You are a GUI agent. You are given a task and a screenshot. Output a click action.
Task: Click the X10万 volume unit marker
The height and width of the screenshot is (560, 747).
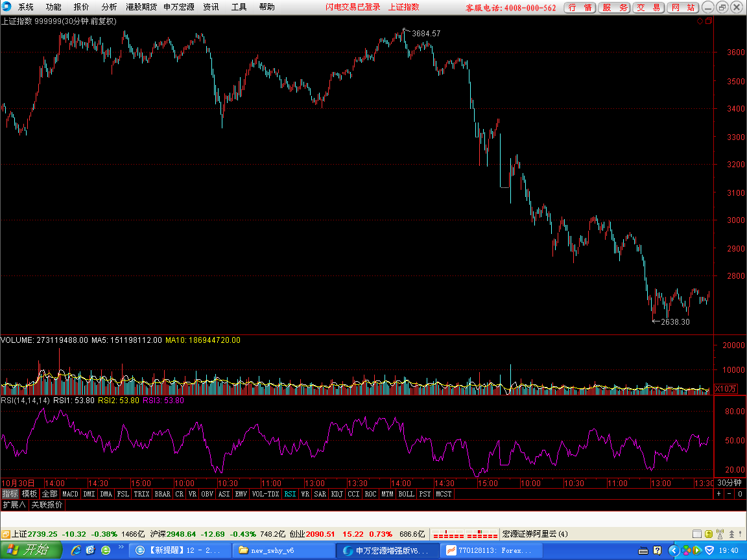(x=726, y=389)
